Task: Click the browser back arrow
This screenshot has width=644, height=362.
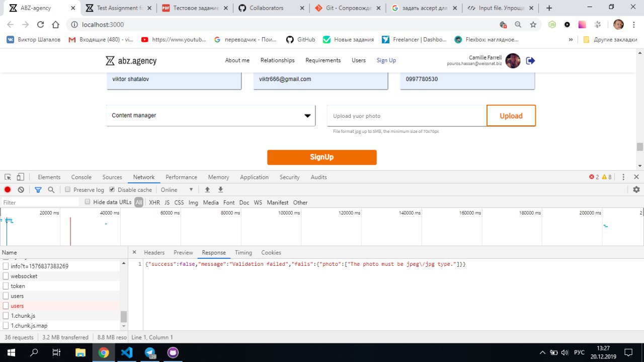Action: pos(11,25)
